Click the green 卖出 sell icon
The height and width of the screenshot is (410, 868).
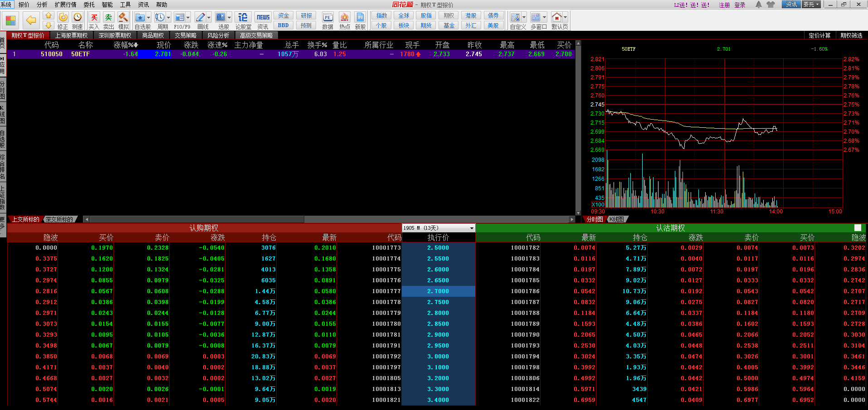108,17
